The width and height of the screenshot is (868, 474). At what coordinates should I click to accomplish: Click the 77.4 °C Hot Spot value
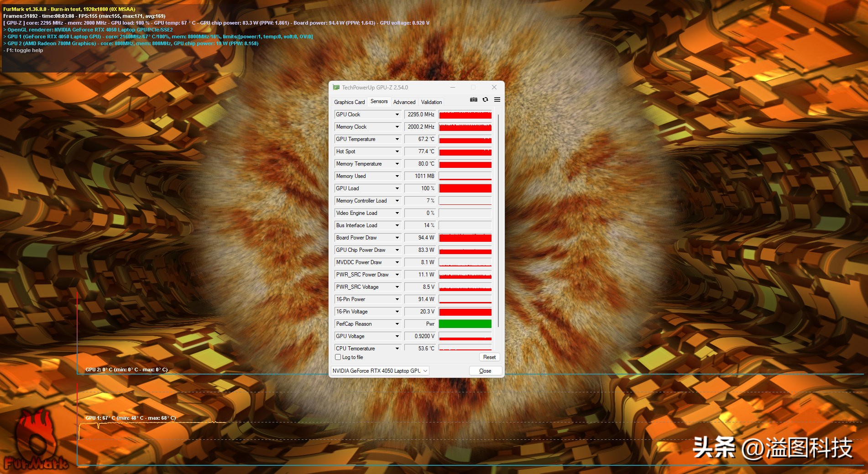tap(420, 151)
